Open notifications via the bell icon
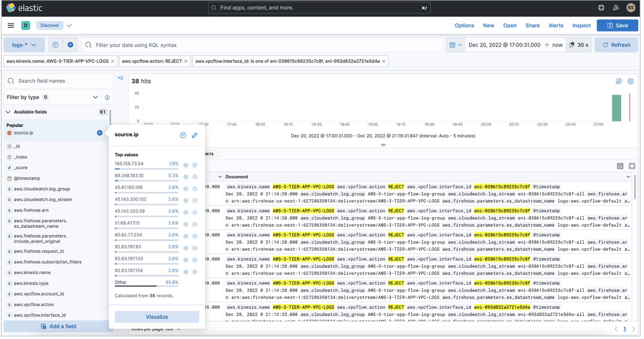Screen dimensions: 644x339 coord(615,7)
